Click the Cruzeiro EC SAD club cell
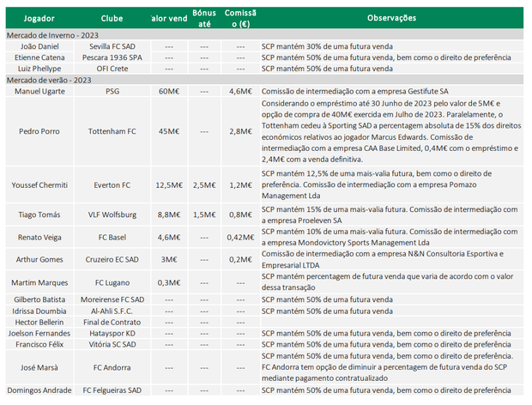Viewport: 532px width, 405px height. pyautogui.click(x=112, y=260)
